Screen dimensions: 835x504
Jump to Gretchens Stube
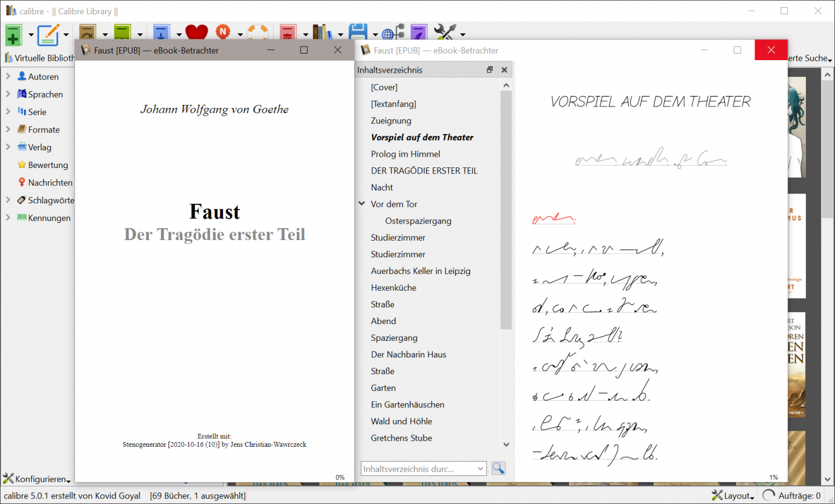click(x=401, y=437)
